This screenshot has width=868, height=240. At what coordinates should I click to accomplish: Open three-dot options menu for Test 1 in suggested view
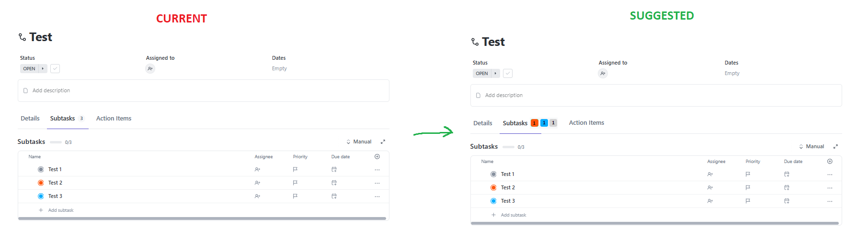point(830,175)
